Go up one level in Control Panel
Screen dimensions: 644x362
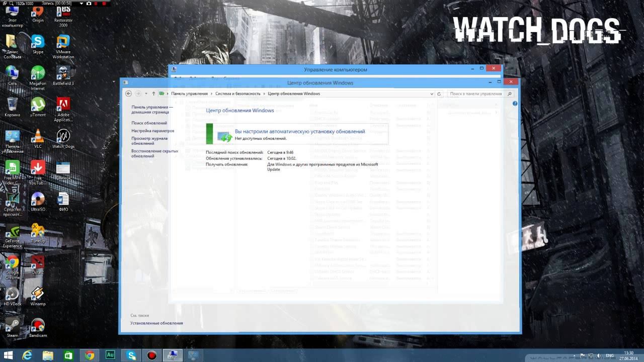click(x=153, y=94)
